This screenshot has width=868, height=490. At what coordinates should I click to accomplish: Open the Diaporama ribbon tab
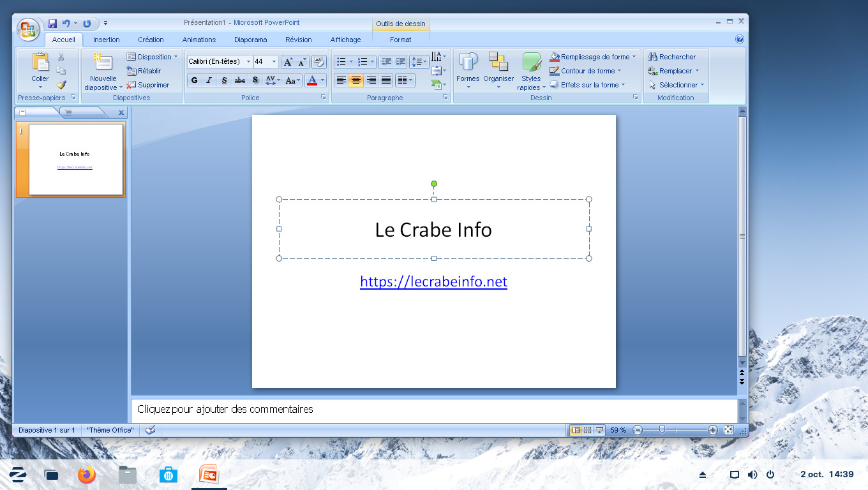[x=251, y=40]
